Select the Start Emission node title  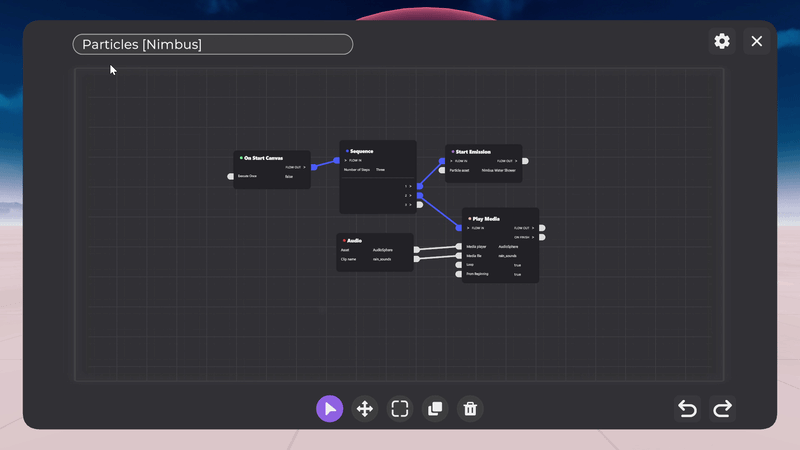pos(473,152)
